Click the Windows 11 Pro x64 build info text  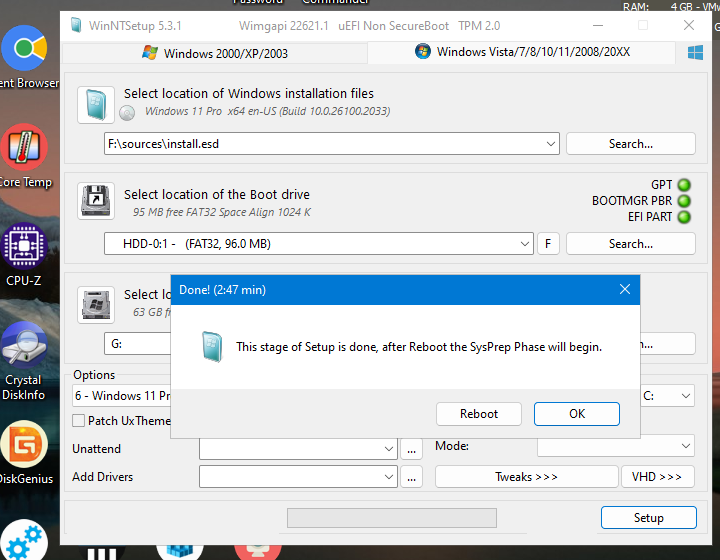tap(267, 111)
